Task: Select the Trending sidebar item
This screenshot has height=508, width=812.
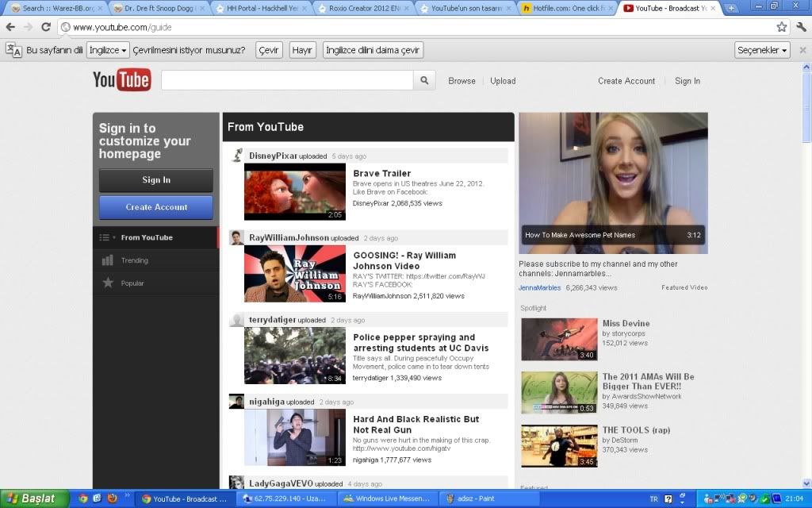Action: pyautogui.click(x=156, y=260)
